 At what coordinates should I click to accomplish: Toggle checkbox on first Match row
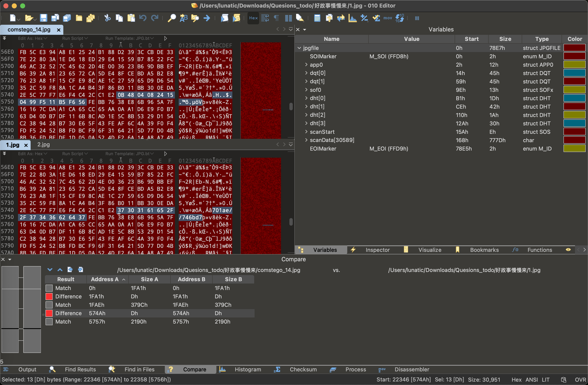(x=49, y=288)
